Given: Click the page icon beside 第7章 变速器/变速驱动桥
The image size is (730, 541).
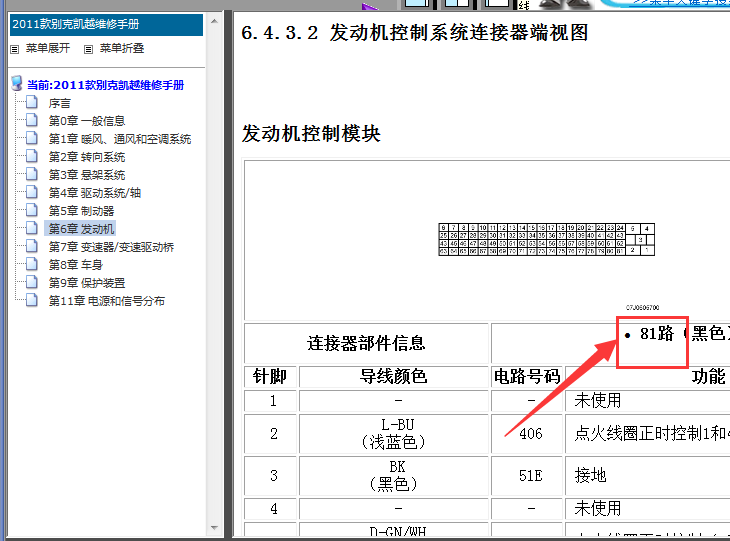Looking at the screenshot, I should (32, 246).
